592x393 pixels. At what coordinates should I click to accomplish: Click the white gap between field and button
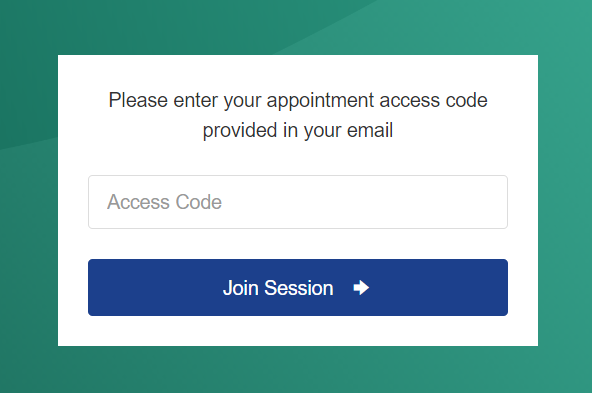tap(298, 244)
